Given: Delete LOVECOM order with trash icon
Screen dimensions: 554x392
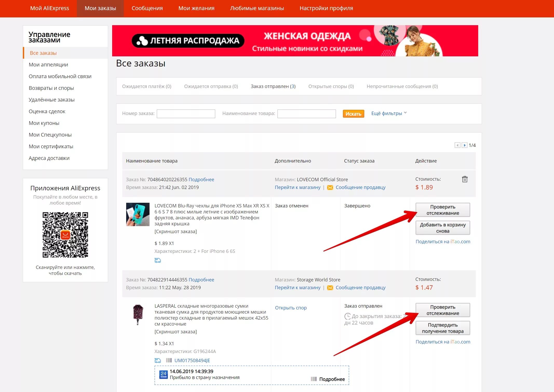Looking at the screenshot, I should pos(465,179).
